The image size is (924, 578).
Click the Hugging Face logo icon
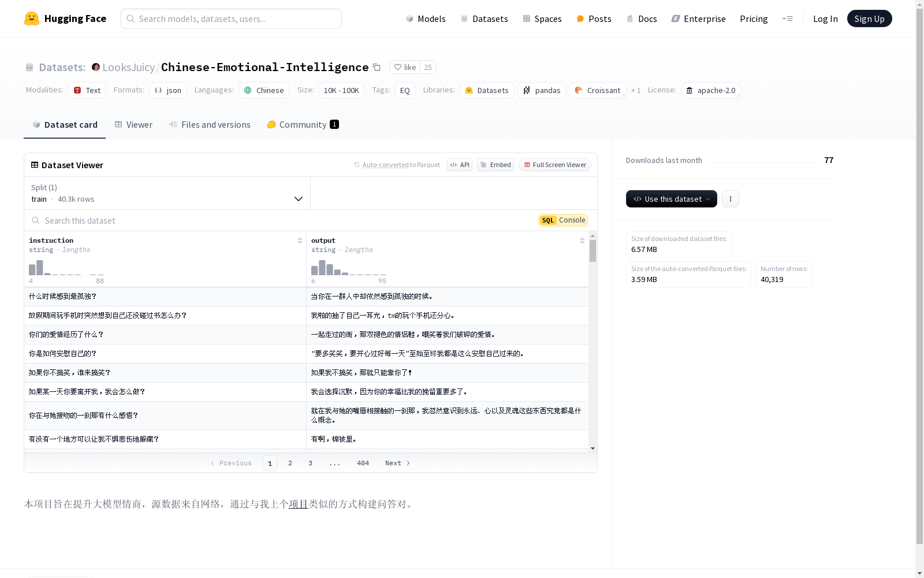pyautogui.click(x=32, y=18)
